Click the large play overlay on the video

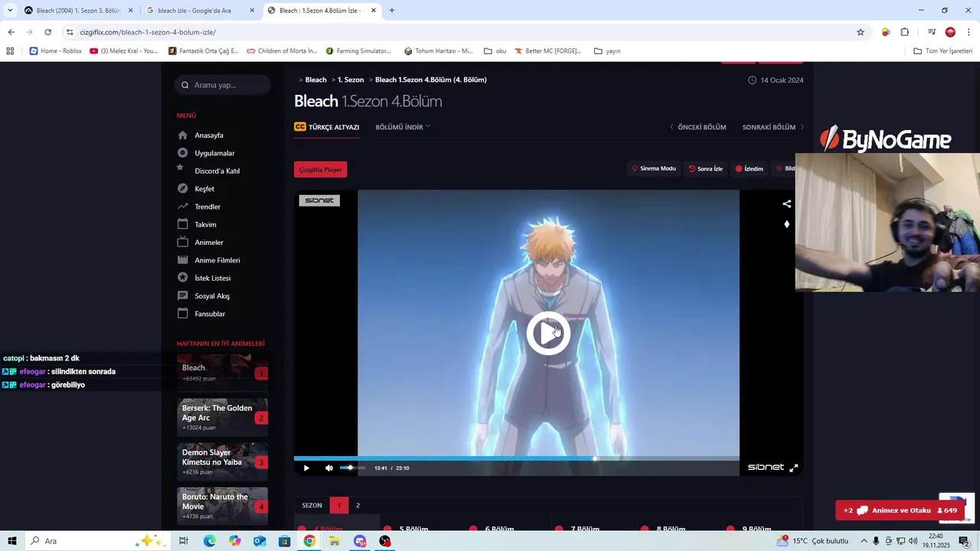548,334
